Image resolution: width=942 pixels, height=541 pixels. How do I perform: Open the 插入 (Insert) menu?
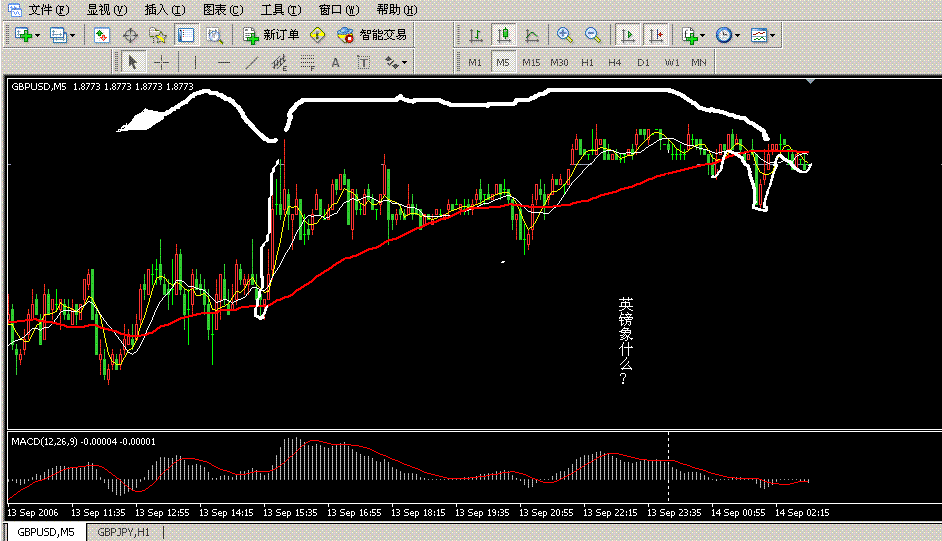tap(164, 10)
